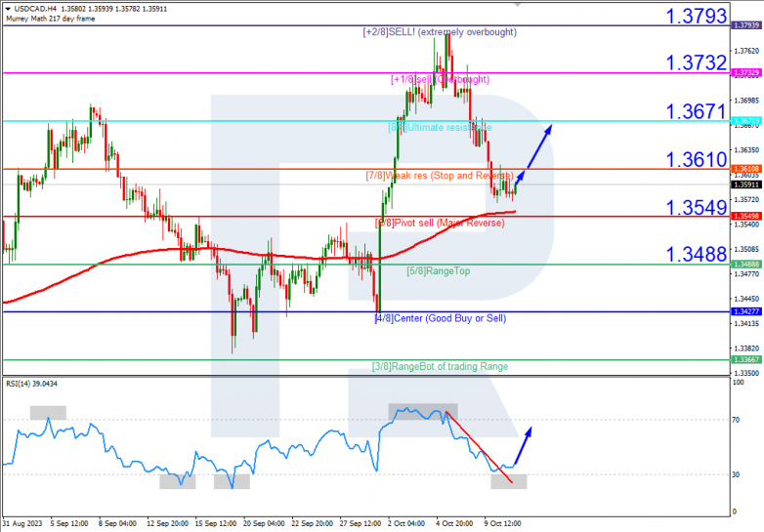Click the 27 Sep 12:00 time label

pos(361,524)
